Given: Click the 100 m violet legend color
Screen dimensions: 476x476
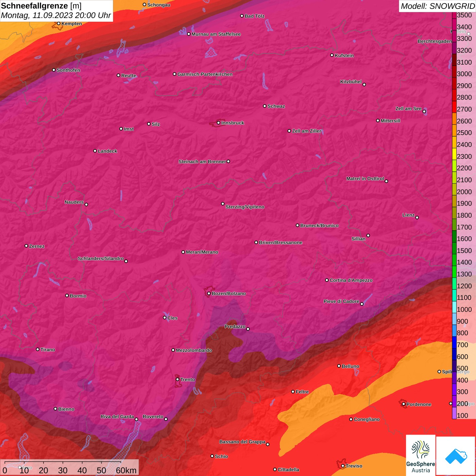Looking at the screenshot, I should (x=454, y=413).
